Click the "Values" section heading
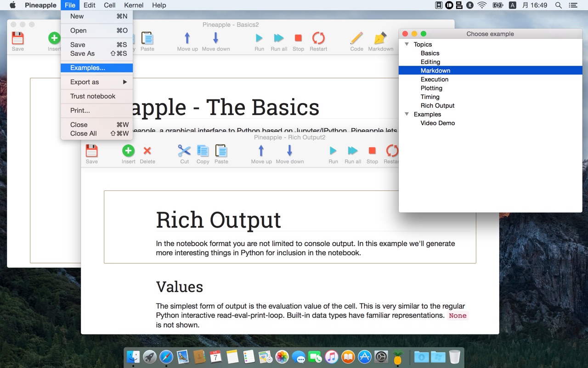This screenshot has height=368, width=588. pos(180,287)
